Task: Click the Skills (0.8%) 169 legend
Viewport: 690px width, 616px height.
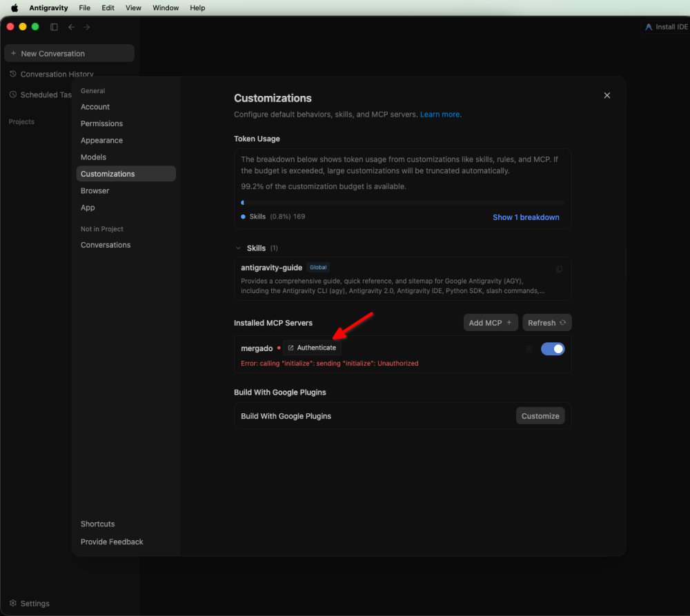Action: point(273,217)
